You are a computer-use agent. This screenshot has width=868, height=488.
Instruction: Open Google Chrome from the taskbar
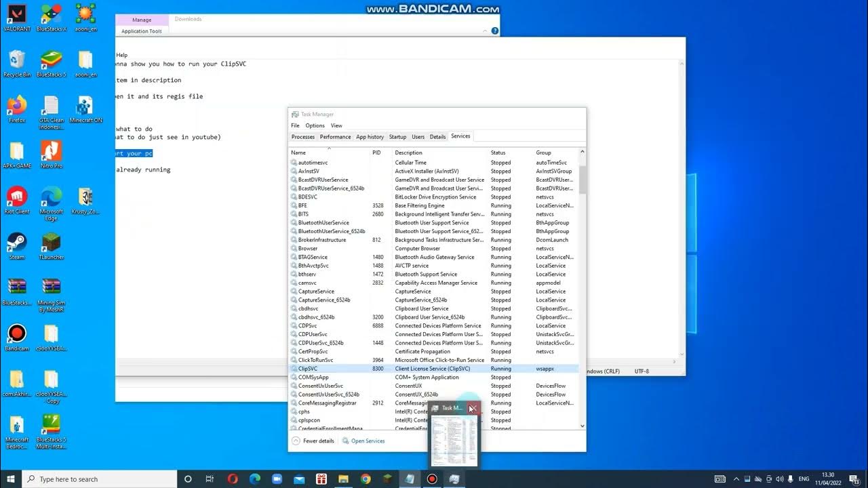(x=366, y=479)
